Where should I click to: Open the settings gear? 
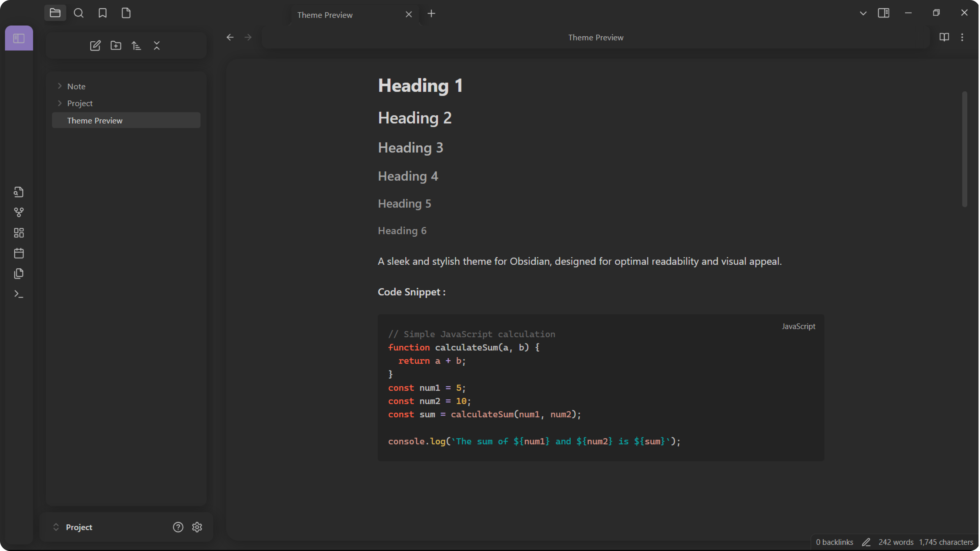197,527
